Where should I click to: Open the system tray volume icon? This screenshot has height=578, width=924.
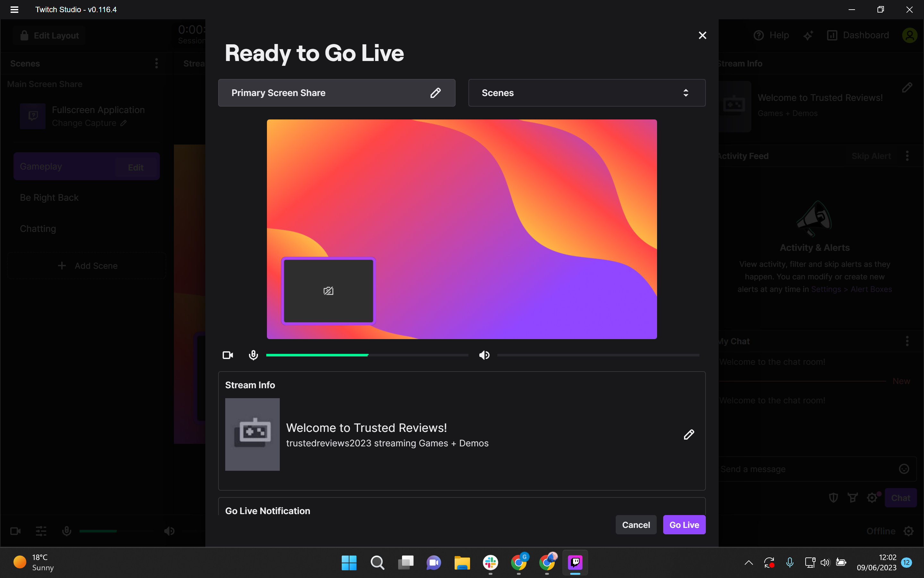pos(825,563)
